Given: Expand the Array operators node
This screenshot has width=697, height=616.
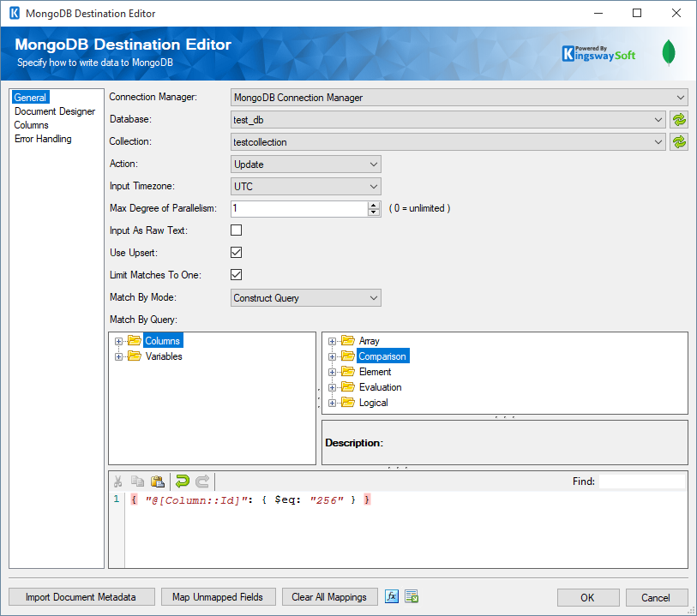Looking at the screenshot, I should [x=332, y=341].
